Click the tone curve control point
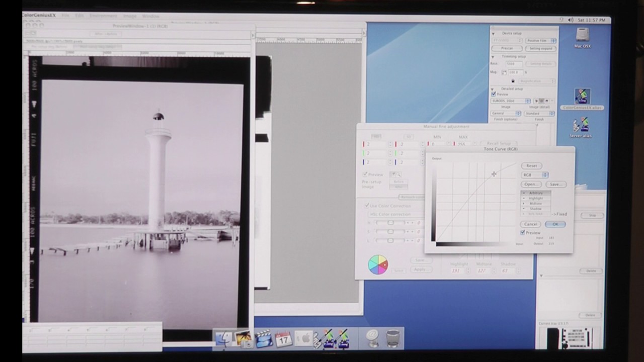Image resolution: width=644 pixels, height=362 pixels. 494,174
